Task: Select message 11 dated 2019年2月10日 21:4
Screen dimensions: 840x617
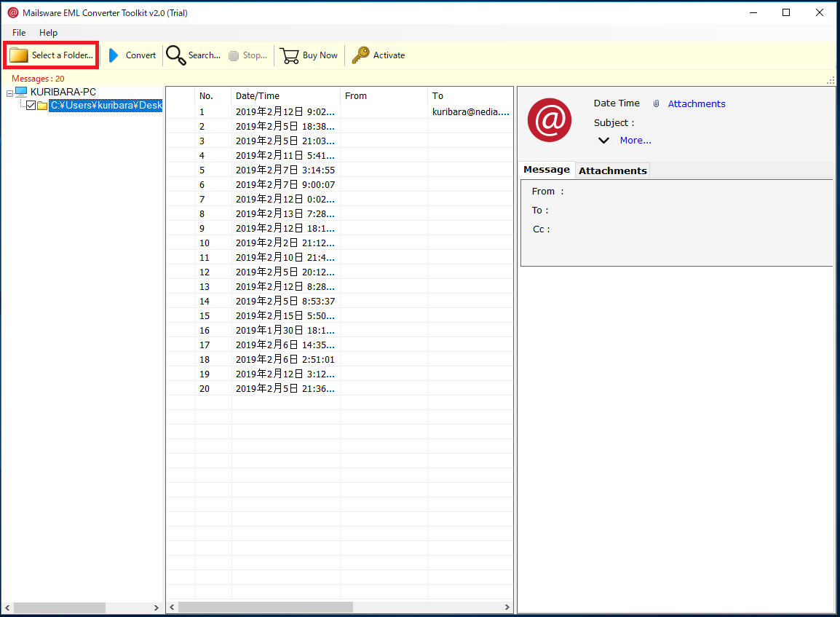Action: pyautogui.click(x=339, y=257)
